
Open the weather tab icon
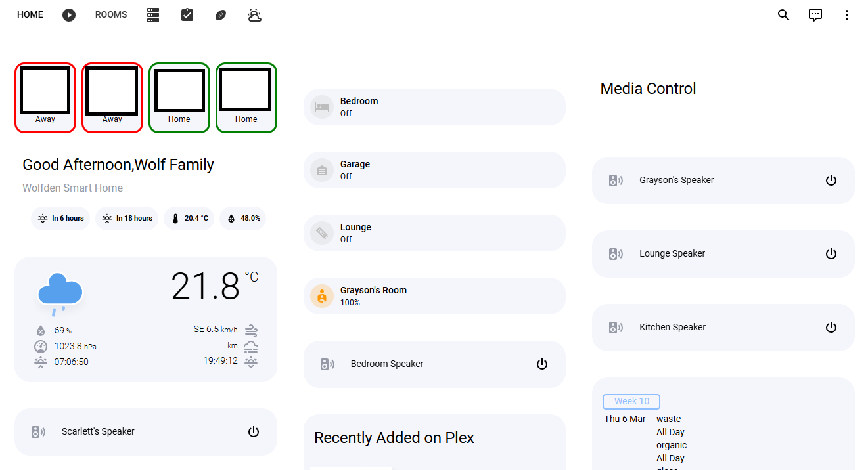tap(255, 15)
